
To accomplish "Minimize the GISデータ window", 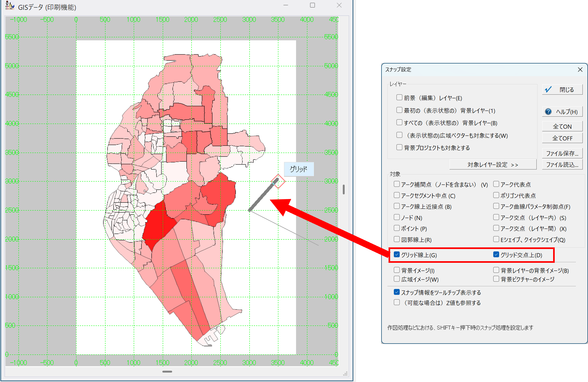I will [x=286, y=5].
